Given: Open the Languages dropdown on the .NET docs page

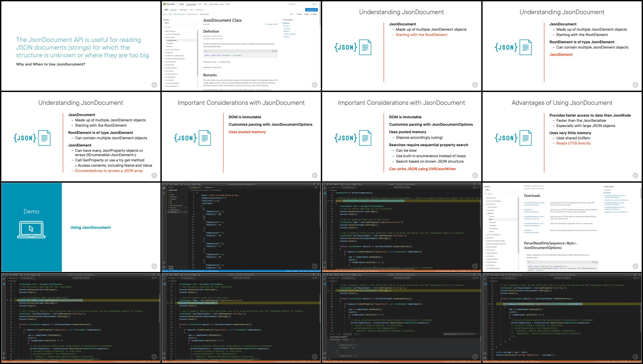Looking at the screenshot, I should pos(174,10).
